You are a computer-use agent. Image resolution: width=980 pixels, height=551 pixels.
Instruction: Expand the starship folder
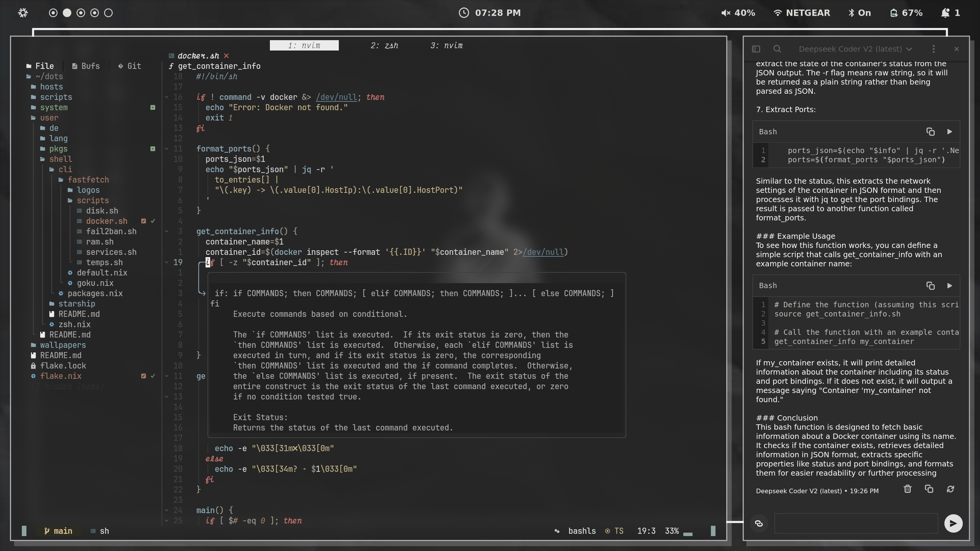click(72, 304)
